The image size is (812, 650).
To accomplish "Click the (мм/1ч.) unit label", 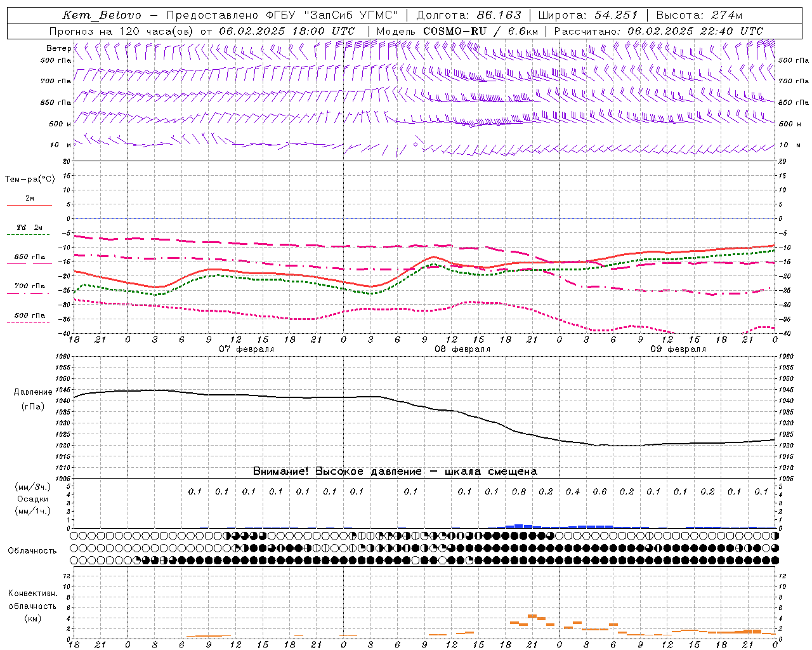I will [x=33, y=511].
